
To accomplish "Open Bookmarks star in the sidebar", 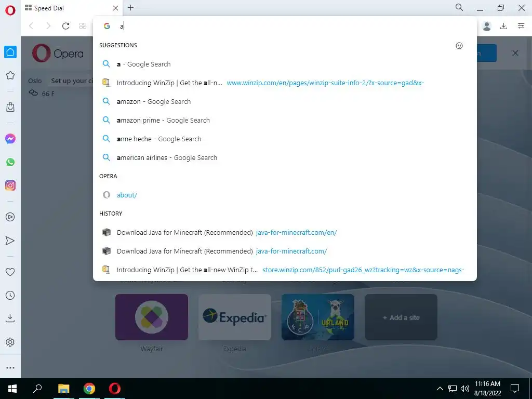I will pyautogui.click(x=10, y=75).
